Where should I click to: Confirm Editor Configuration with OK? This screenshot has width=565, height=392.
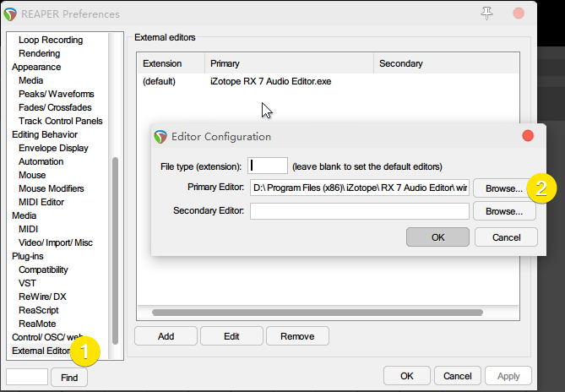(437, 237)
